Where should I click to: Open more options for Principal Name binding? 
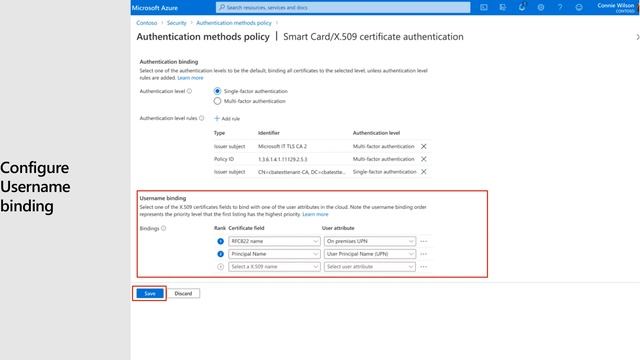(424, 254)
